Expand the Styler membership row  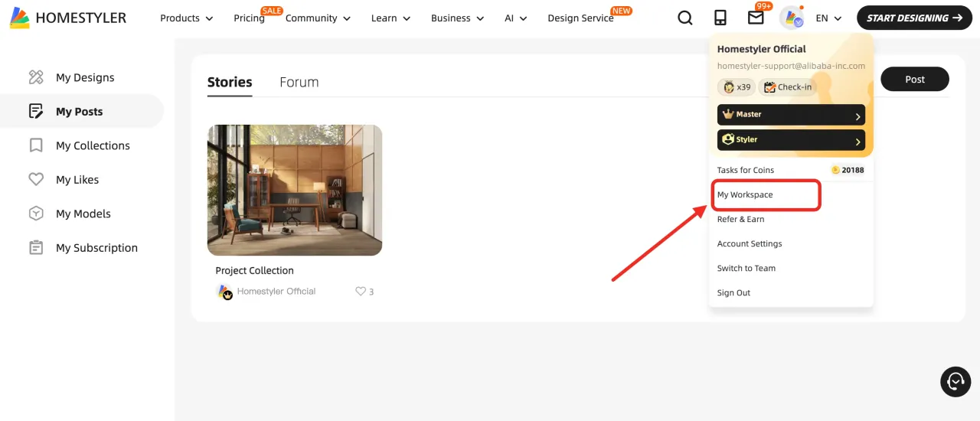click(791, 140)
